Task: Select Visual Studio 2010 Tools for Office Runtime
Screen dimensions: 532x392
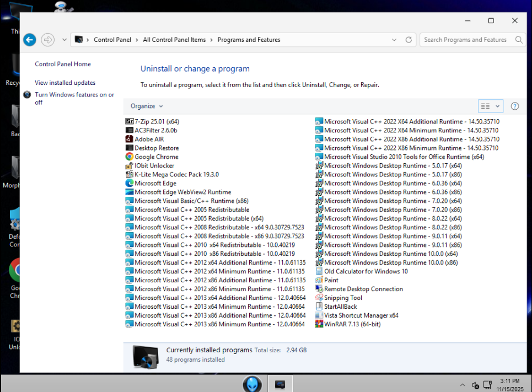Action: [404, 157]
